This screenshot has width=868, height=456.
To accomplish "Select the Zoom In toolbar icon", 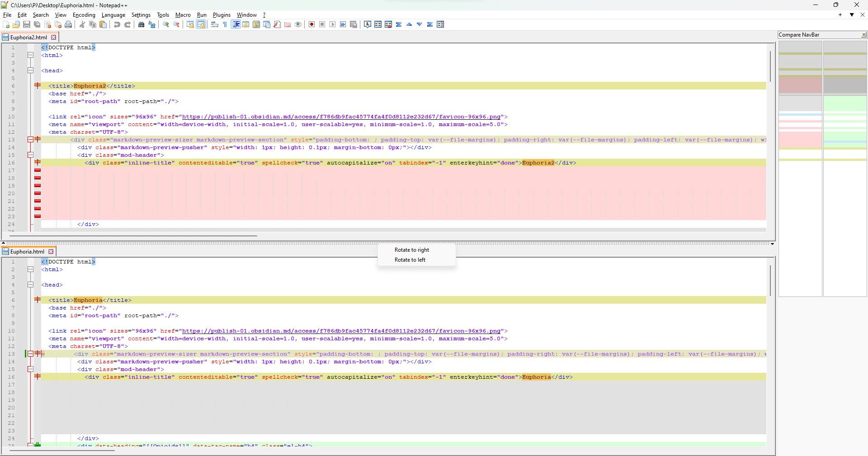I will [165, 24].
